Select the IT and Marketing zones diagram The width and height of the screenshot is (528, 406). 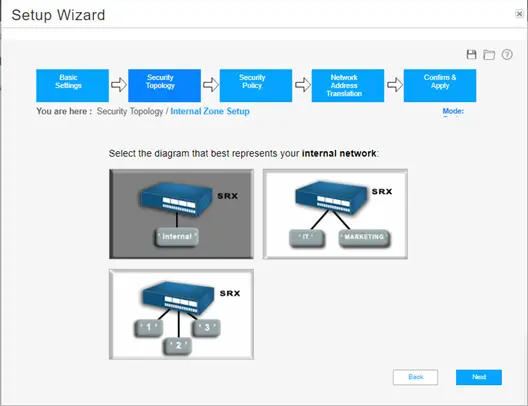(335, 214)
